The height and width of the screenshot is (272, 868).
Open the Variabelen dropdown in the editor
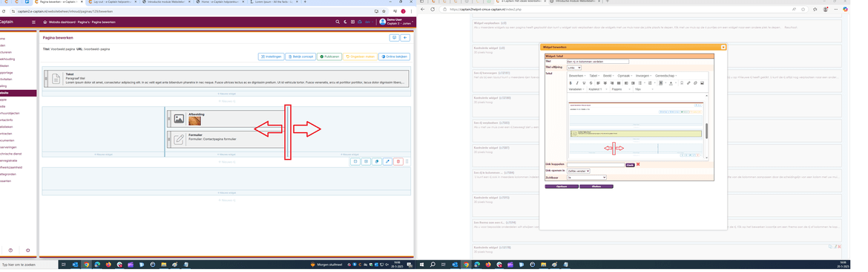577,89
